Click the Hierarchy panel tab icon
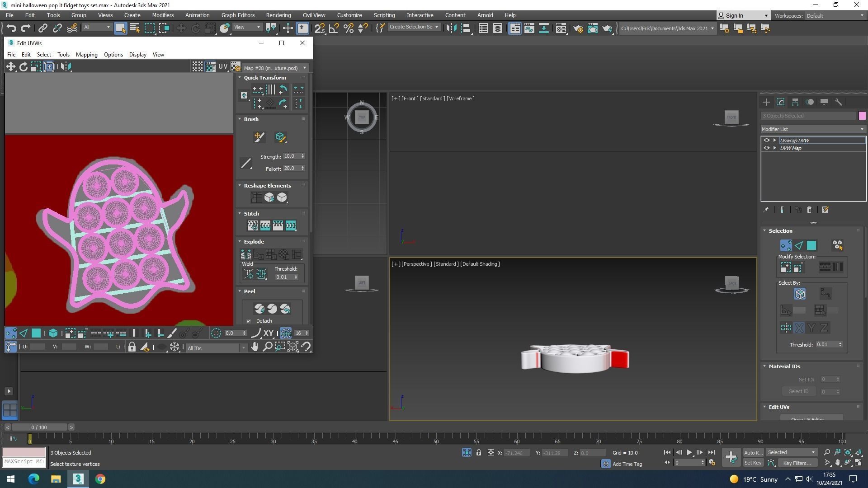This screenshot has height=488, width=868. pyautogui.click(x=795, y=102)
